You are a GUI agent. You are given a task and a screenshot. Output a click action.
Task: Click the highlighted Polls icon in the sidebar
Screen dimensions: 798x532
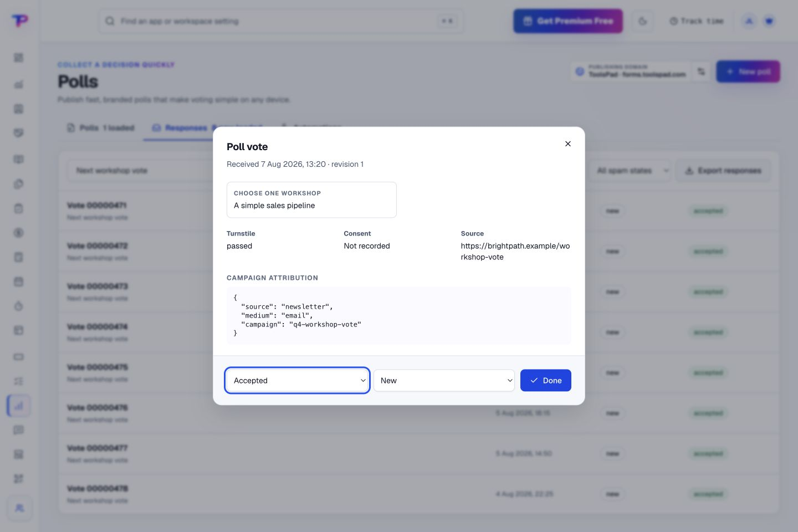point(19,406)
